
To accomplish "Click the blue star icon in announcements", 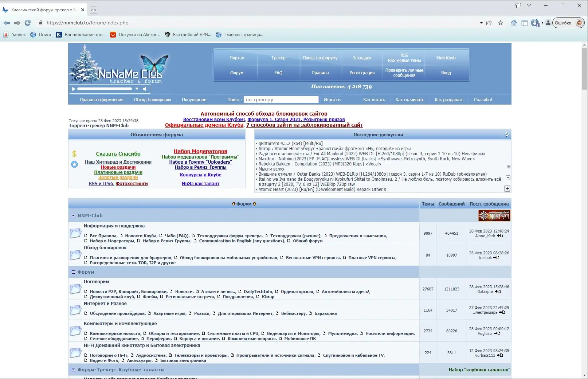I will point(74,164).
